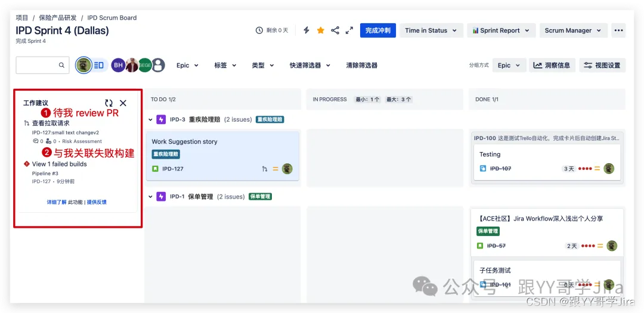Image resolution: width=644 pixels, height=313 pixels.
Task: Click 清除筛选器 to clear filters
Action: (362, 65)
